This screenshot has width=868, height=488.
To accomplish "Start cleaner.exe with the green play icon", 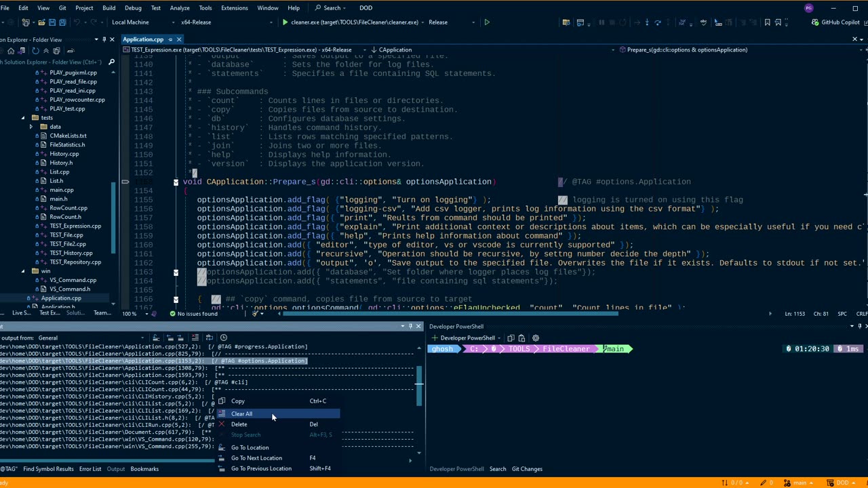I will tap(285, 22).
